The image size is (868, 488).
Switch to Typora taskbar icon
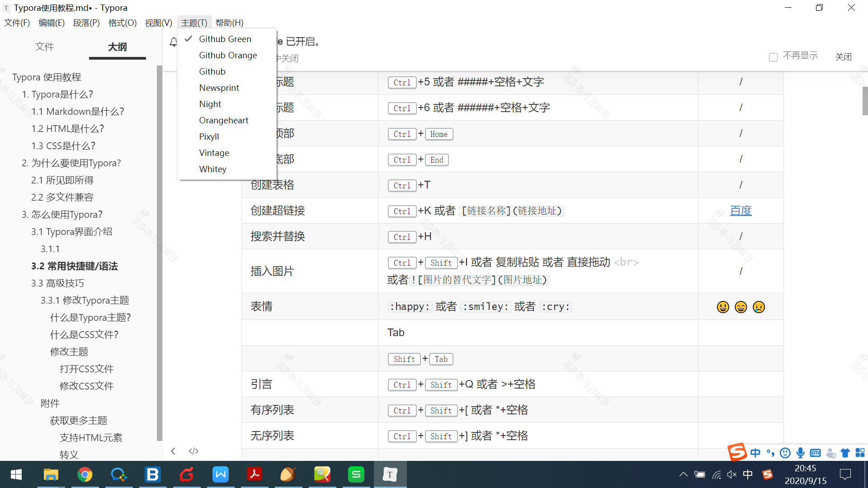coord(390,474)
